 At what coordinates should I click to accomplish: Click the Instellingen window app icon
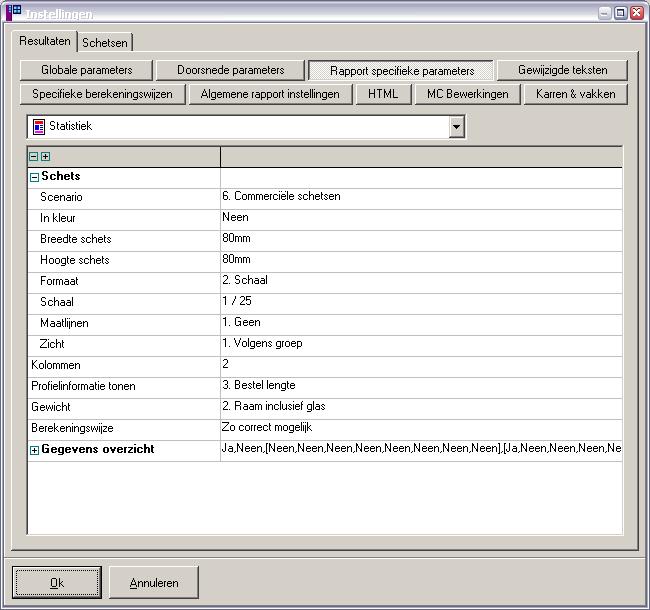tap(13, 12)
